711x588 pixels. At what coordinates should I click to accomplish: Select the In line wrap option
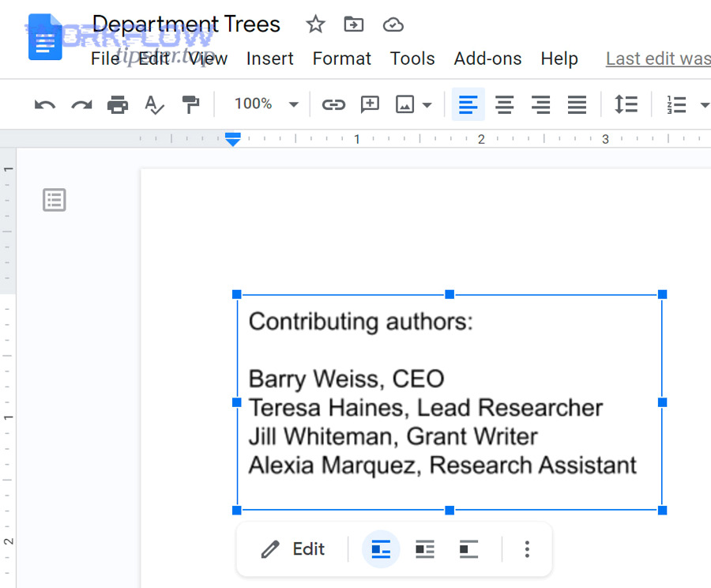point(381,548)
